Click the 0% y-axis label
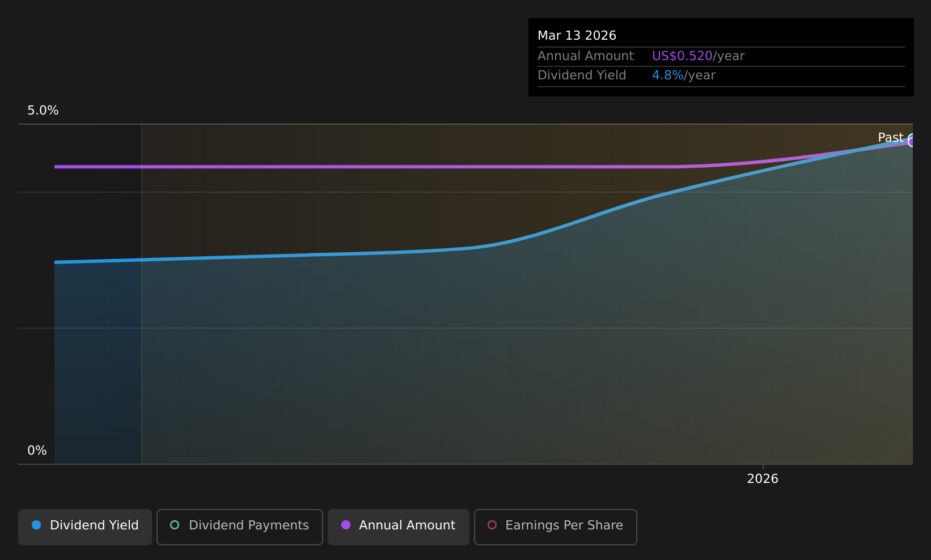Screen dimensions: 931x560 [x=37, y=451]
